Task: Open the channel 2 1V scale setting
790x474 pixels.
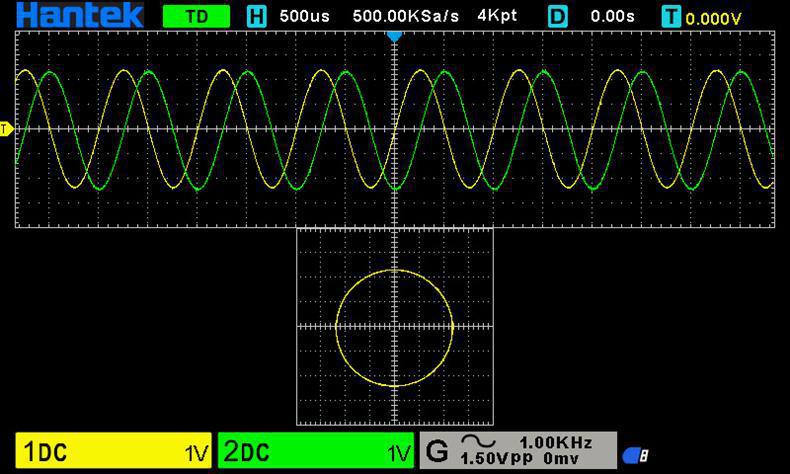Action: click(399, 453)
